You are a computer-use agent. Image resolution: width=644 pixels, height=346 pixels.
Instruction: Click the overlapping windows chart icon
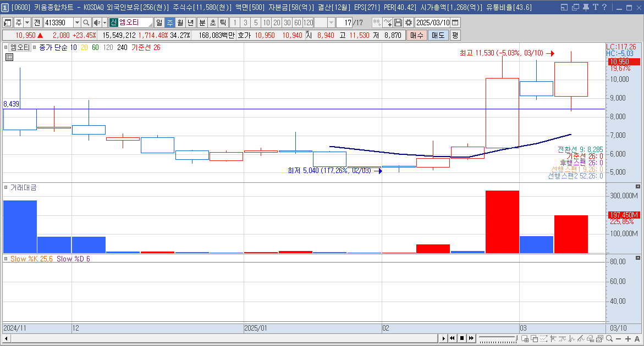point(535,339)
